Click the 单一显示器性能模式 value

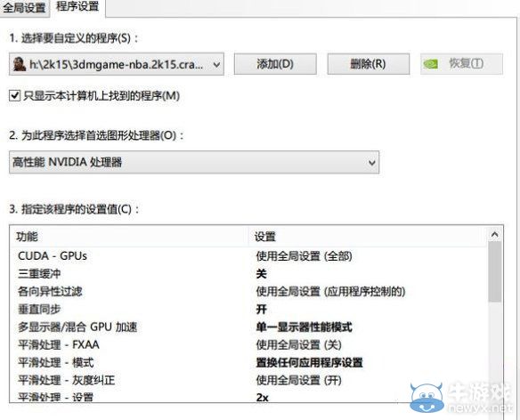point(304,327)
